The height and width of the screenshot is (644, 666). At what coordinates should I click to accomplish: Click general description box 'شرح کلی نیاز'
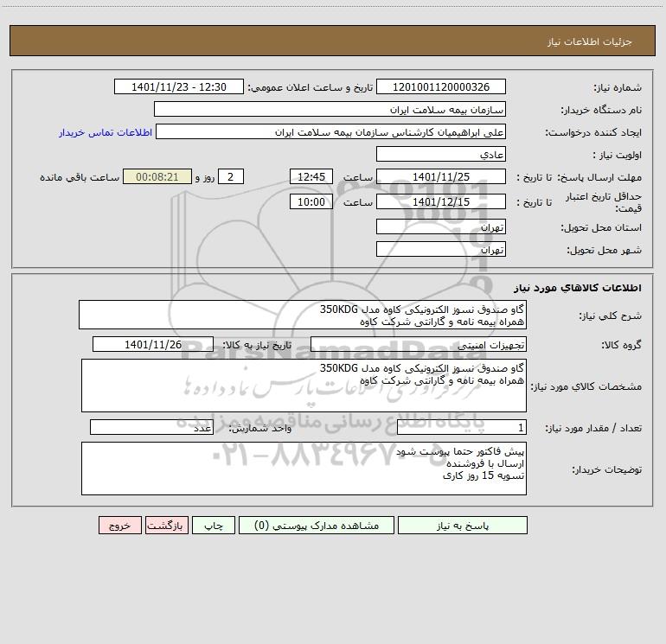tap(303, 315)
